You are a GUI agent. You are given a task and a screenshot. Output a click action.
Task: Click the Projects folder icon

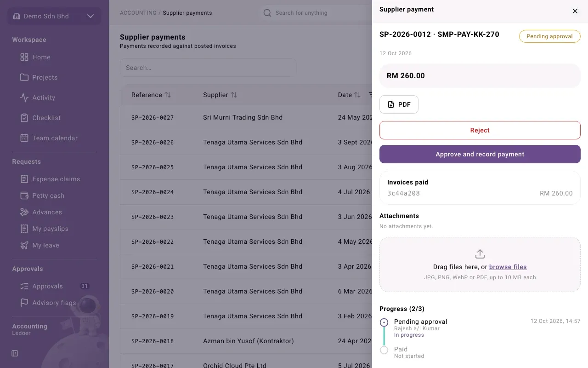[x=24, y=77]
